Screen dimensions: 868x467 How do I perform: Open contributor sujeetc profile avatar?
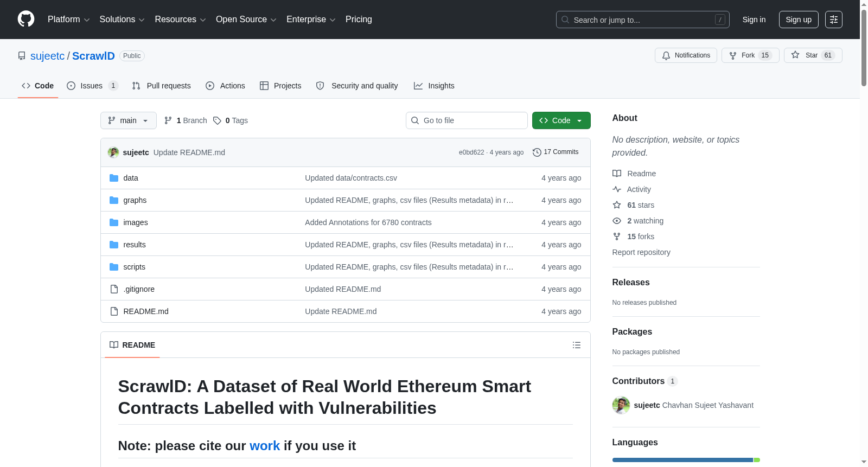tap(621, 405)
